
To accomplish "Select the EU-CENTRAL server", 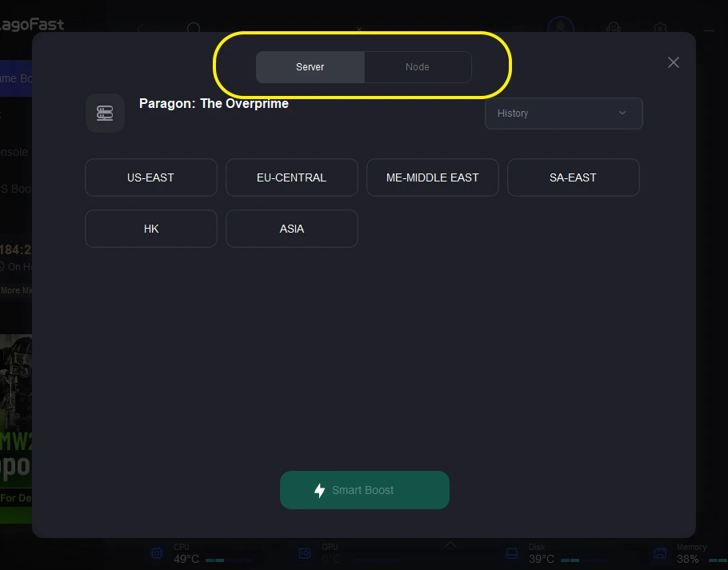I will tap(291, 177).
